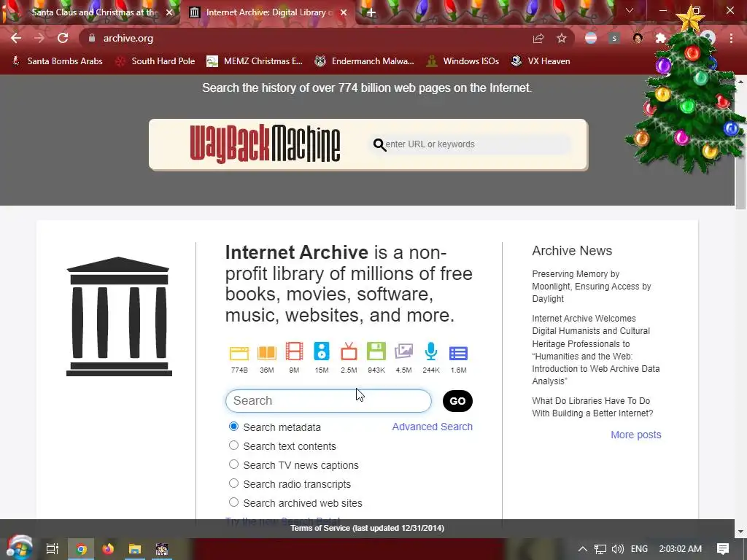747x560 pixels.
Task: Close the Santa Claus and Christmas tab
Action: (x=169, y=12)
